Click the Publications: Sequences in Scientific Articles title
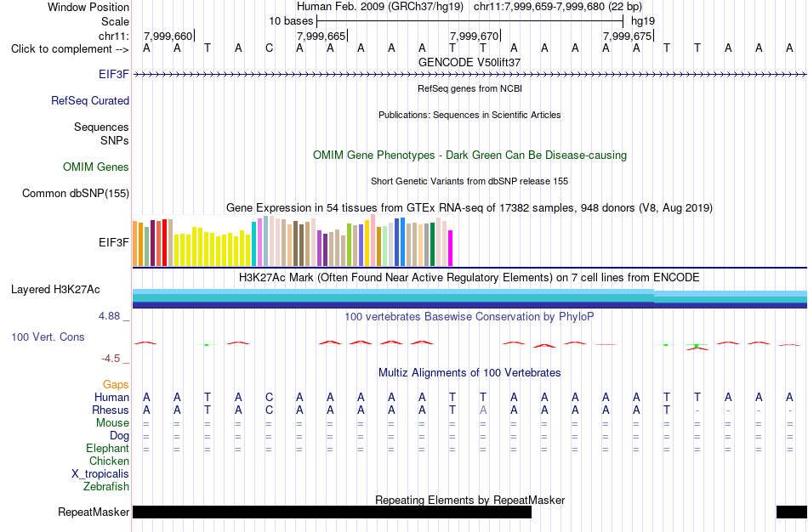The image size is (808, 532). point(469,115)
